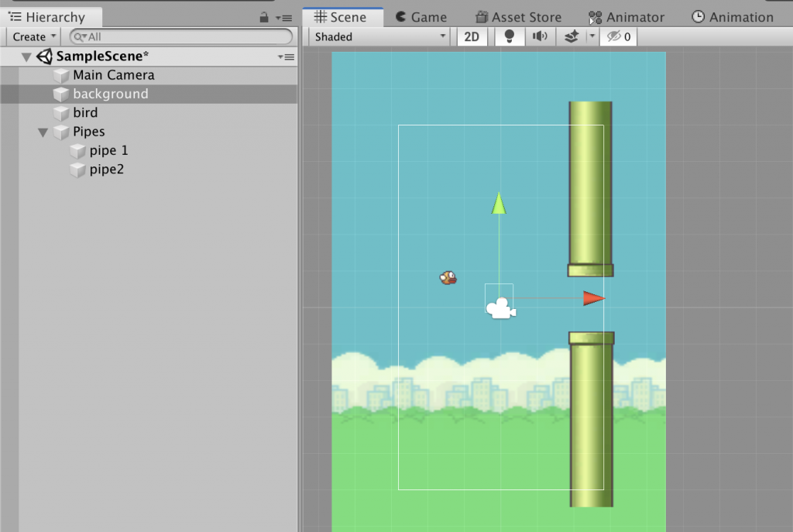
Task: Click the Hierarchy panel lock icon
Action: (264, 18)
